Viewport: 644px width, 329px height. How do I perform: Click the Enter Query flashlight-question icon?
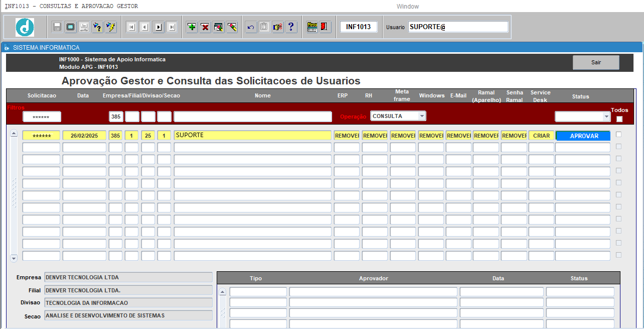click(98, 27)
